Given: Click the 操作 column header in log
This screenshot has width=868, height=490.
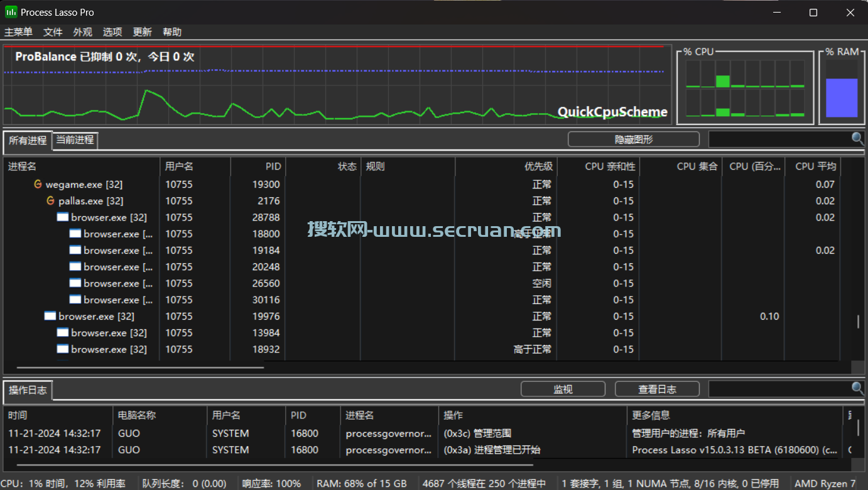Looking at the screenshot, I should pyautogui.click(x=533, y=415).
